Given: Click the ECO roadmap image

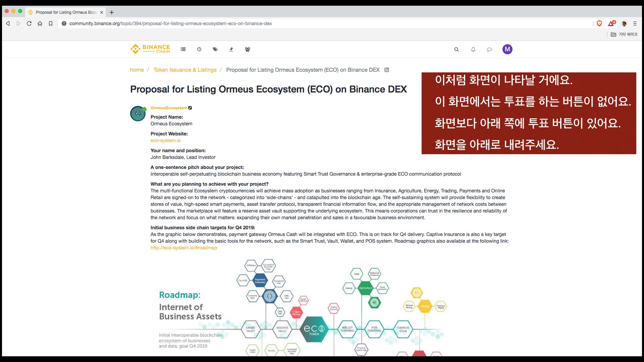Looking at the screenshot, I should pyautogui.click(x=302, y=307).
